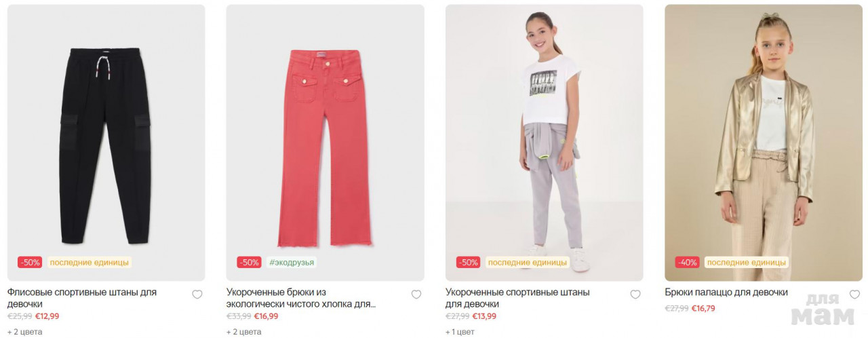This screenshot has width=868, height=338.
Task: Expand '+ 2 цвета' under eco cotton trousers
Action: tap(244, 332)
